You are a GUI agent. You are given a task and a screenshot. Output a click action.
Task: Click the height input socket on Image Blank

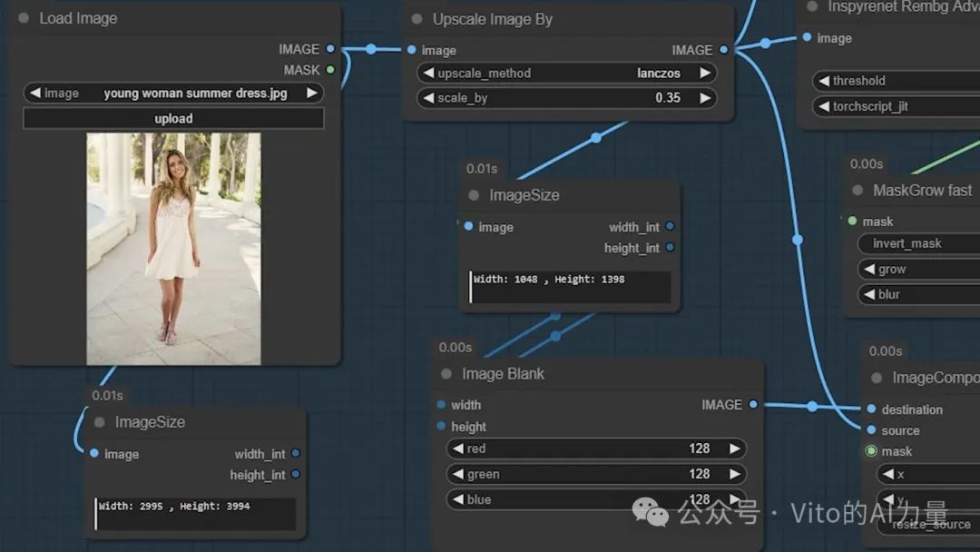(x=441, y=426)
